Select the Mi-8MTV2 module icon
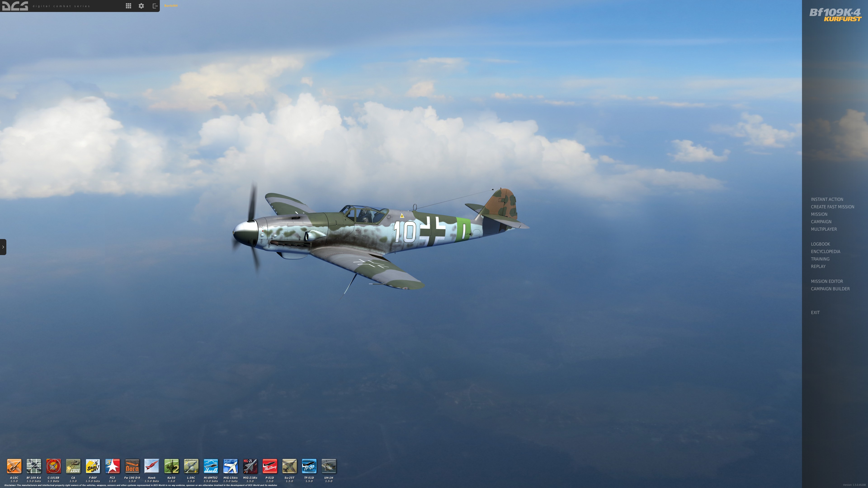This screenshot has height=488, width=868. coord(211,466)
